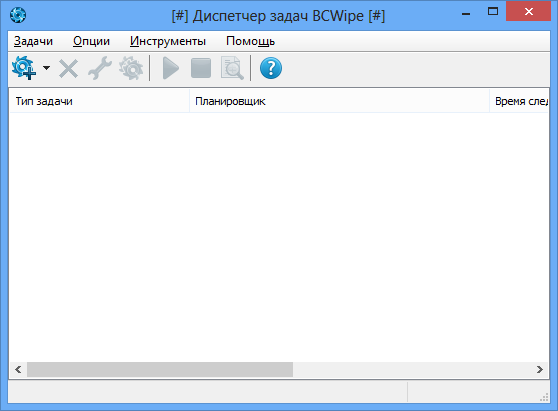Sort by the Планировщик column header
Image resolution: width=558 pixels, height=411 pixels.
click(x=339, y=101)
